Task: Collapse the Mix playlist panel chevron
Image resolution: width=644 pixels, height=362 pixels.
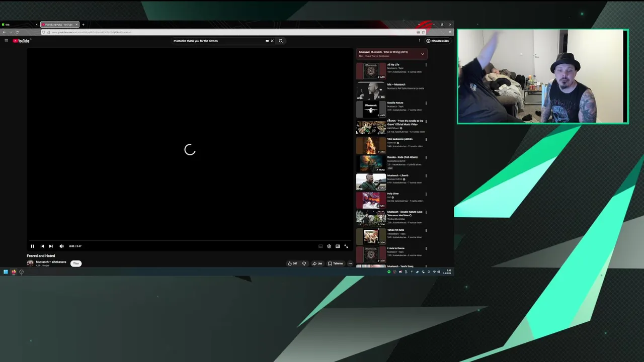Action: [x=423, y=54]
